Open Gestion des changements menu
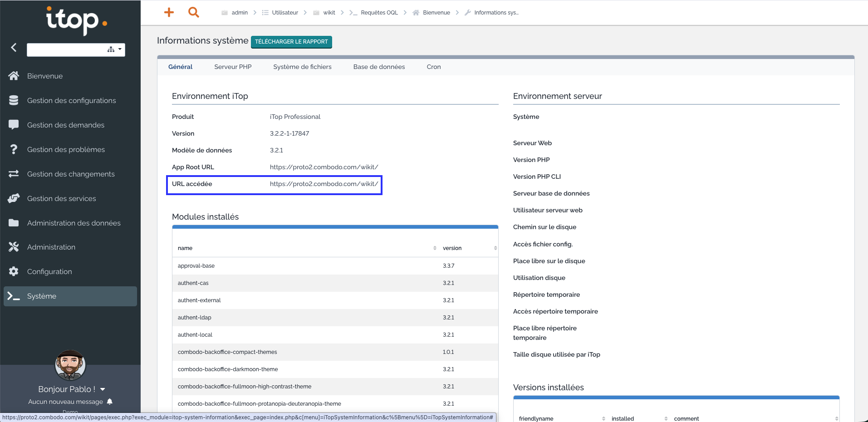The height and width of the screenshot is (422, 868). coord(71,174)
